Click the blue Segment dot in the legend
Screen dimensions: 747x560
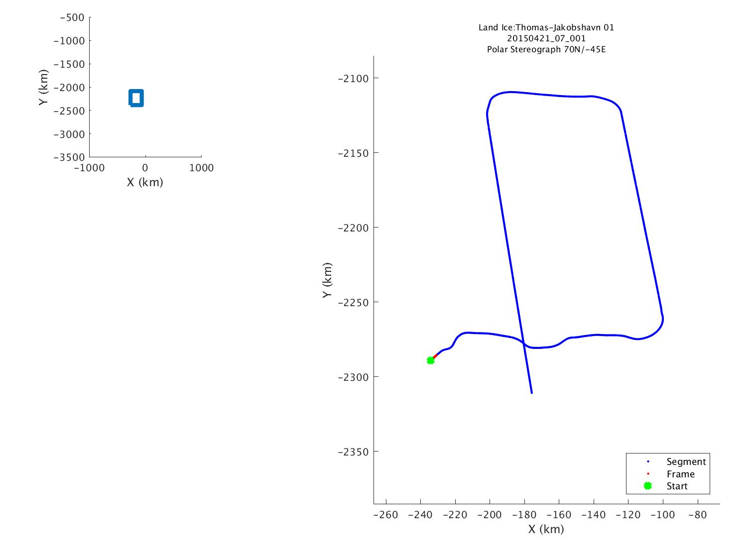pos(648,461)
